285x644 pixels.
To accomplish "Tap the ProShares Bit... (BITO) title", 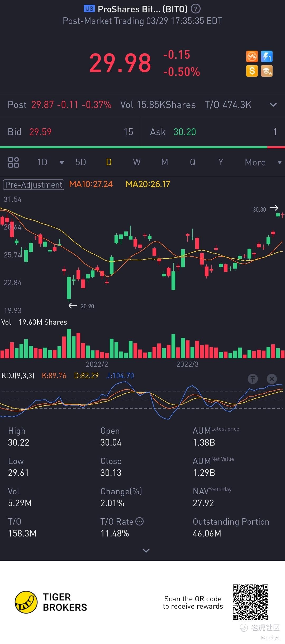I will (x=142, y=9).
